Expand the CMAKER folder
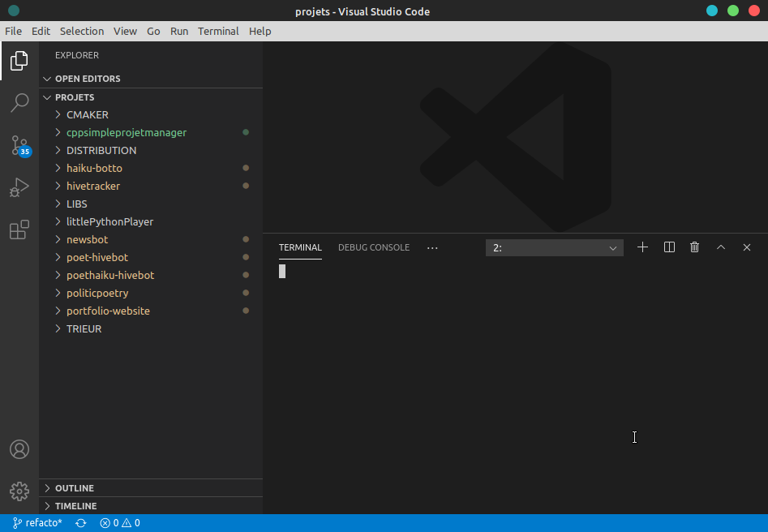Screen dimensions: 768x532 point(151,114)
